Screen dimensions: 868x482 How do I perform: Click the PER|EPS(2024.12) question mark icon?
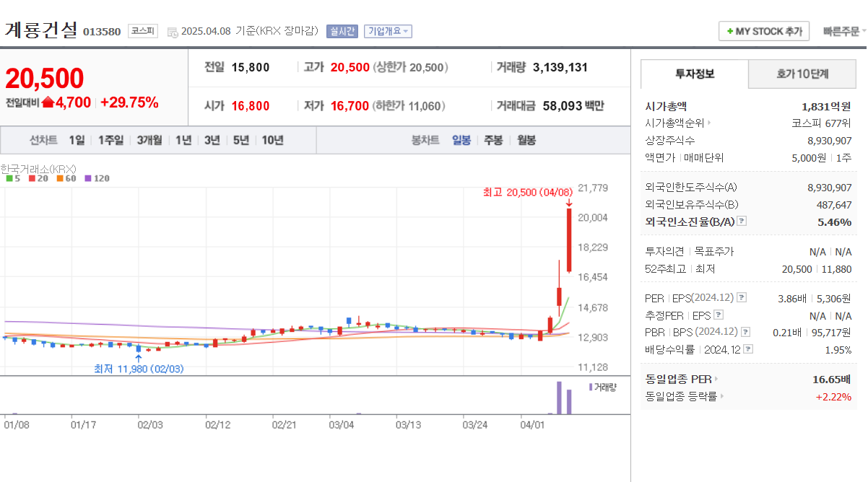[741, 297]
